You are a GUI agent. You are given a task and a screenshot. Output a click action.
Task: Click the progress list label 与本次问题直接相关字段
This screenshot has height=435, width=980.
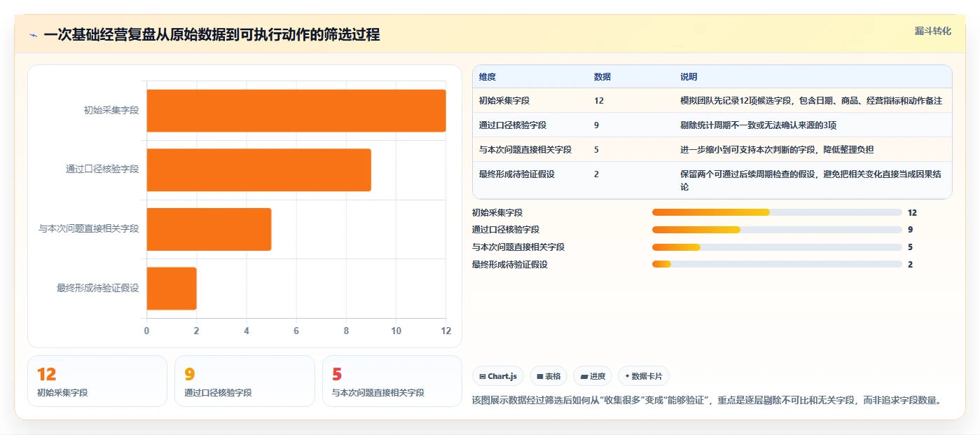pyautogui.click(x=518, y=247)
